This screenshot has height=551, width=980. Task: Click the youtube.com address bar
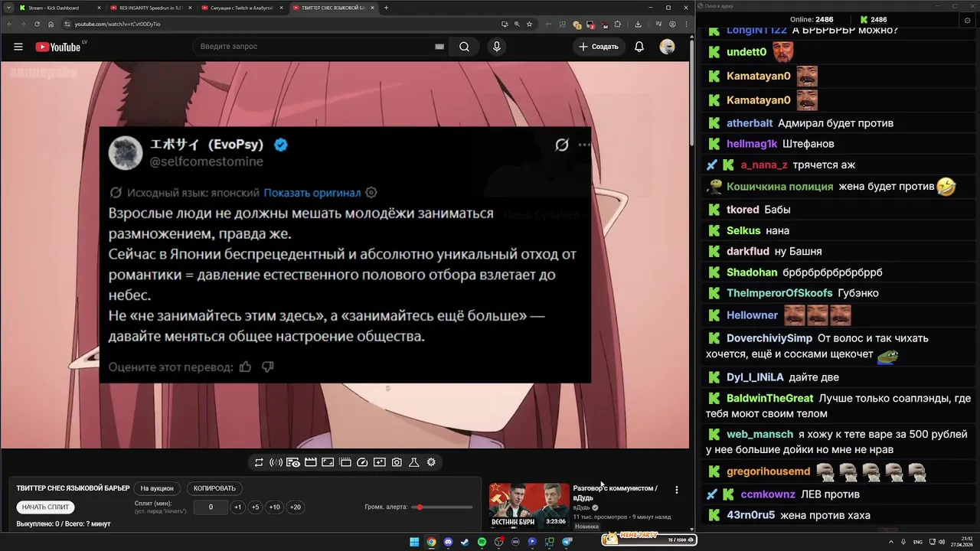pos(283,24)
